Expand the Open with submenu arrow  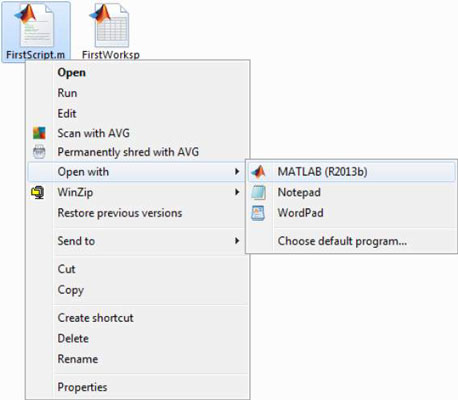pos(237,172)
